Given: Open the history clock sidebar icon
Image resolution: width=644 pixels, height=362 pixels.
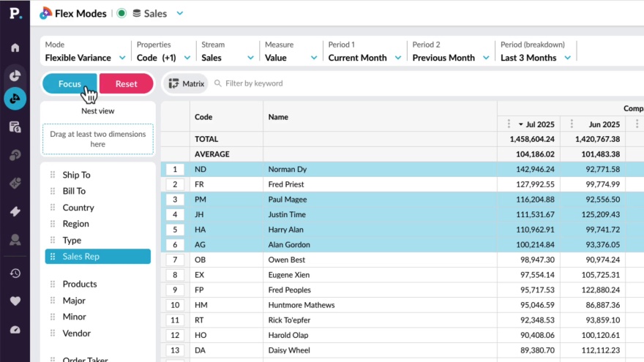Looking at the screenshot, I should (15, 274).
